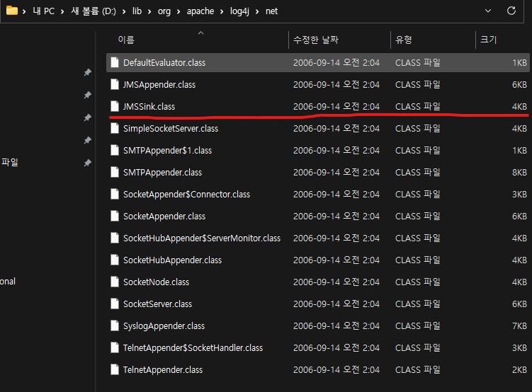This screenshot has width=532, height=392.
Task: Select TelnetAppender$SocketHandler.class file icon
Action: 115,347
